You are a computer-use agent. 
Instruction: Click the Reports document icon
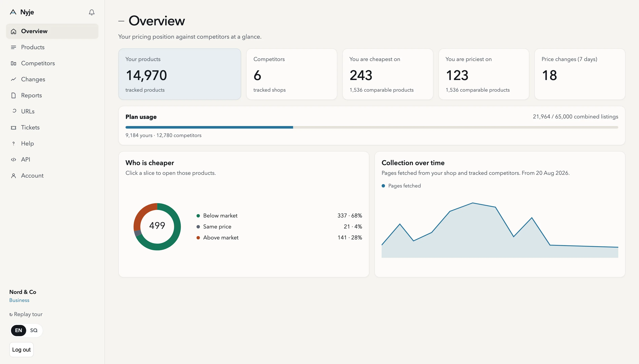14,95
